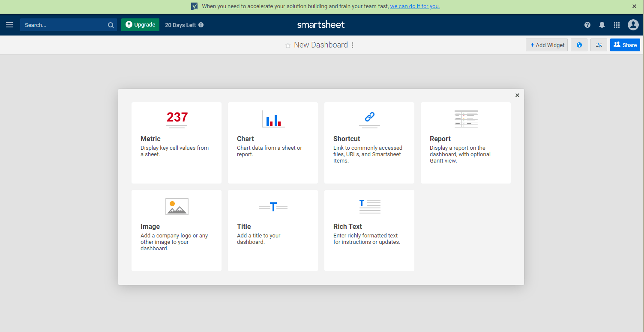Click "Add a title to your dashboard" description

pyautogui.click(x=259, y=239)
